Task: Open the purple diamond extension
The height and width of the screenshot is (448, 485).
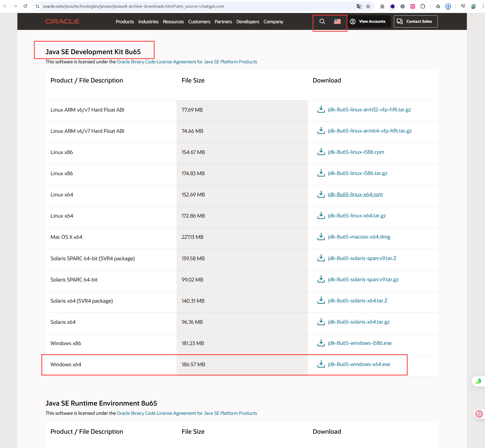Action: pos(393,6)
